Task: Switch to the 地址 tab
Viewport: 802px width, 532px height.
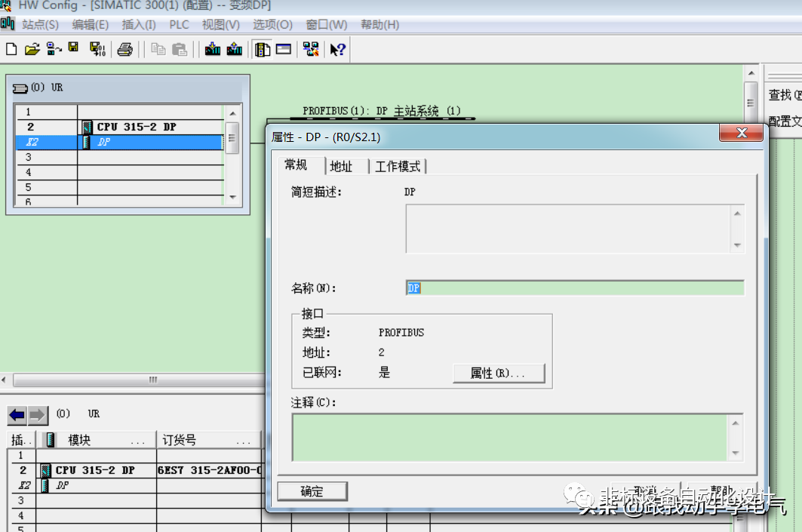Action: 342,166
